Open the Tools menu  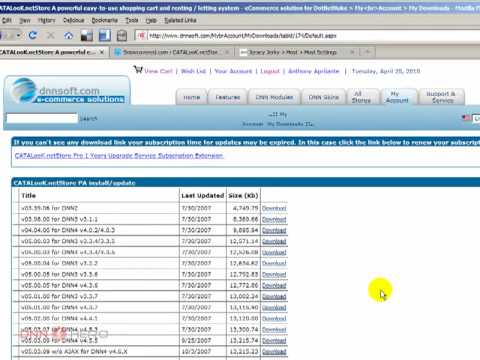[132, 20]
